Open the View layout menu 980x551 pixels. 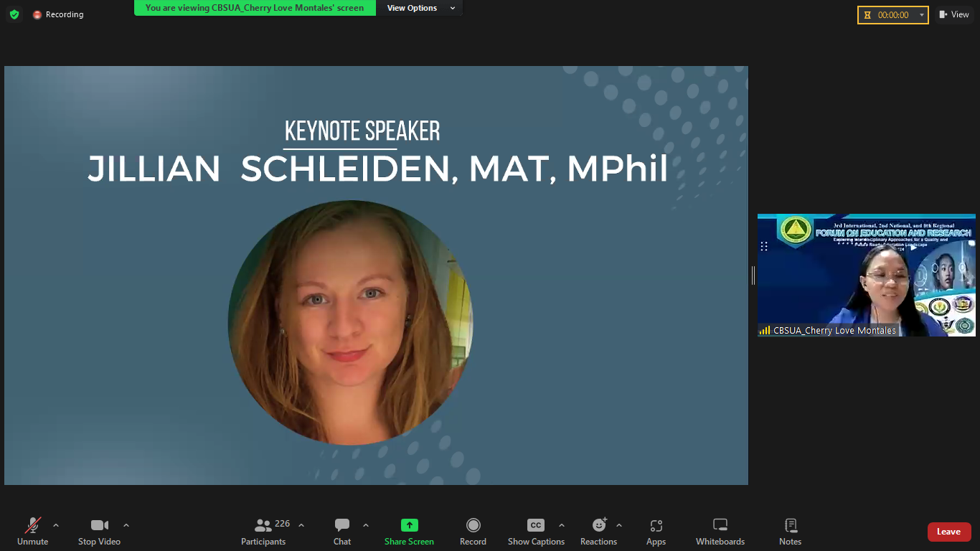tap(954, 14)
